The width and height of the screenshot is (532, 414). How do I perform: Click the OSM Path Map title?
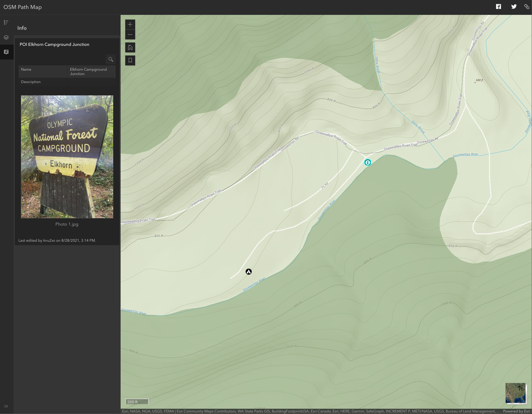coord(23,7)
